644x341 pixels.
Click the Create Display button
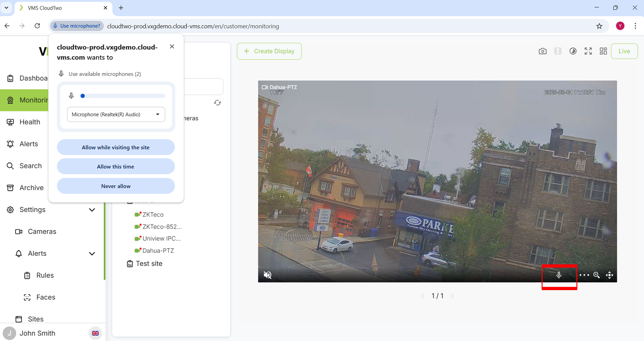pos(269,51)
